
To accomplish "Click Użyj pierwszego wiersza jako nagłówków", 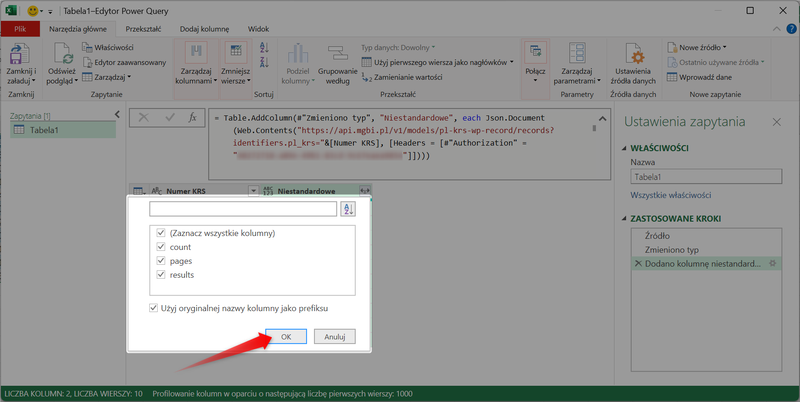I will pyautogui.click(x=437, y=62).
